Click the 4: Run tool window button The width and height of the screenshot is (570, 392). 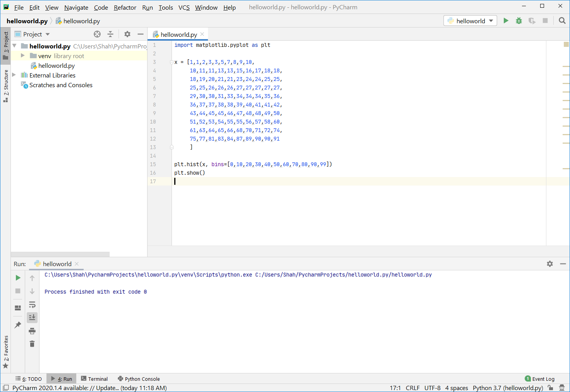click(x=62, y=379)
